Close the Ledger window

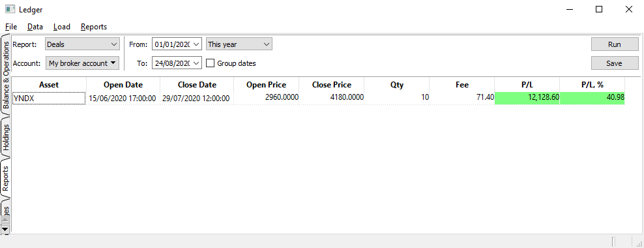point(628,9)
